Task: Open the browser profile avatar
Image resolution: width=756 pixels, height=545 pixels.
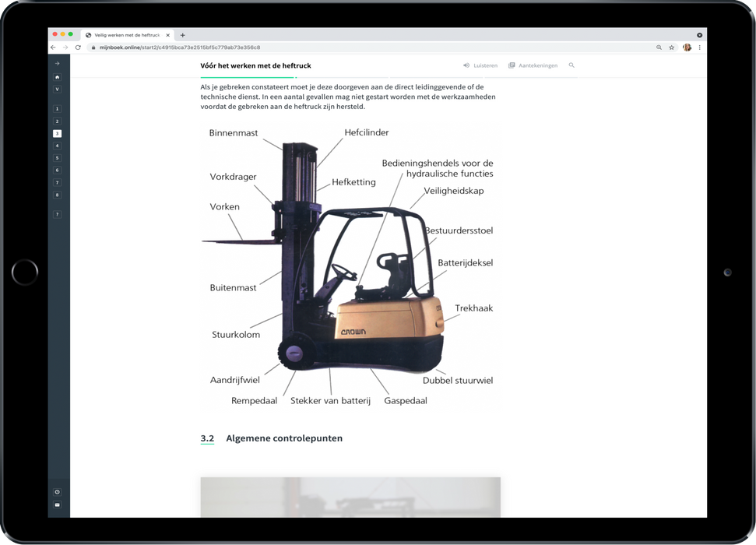Action: tap(687, 47)
